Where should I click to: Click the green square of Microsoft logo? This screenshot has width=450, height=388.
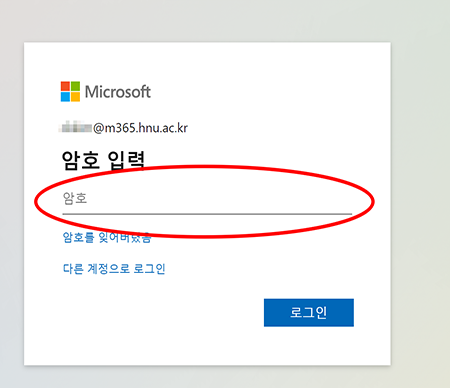[x=75, y=86]
